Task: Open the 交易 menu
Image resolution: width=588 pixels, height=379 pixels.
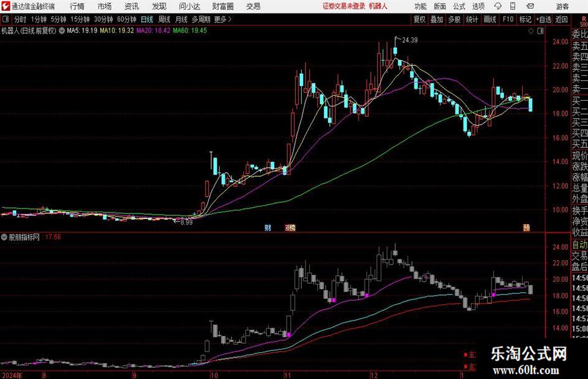Action: coord(253,6)
